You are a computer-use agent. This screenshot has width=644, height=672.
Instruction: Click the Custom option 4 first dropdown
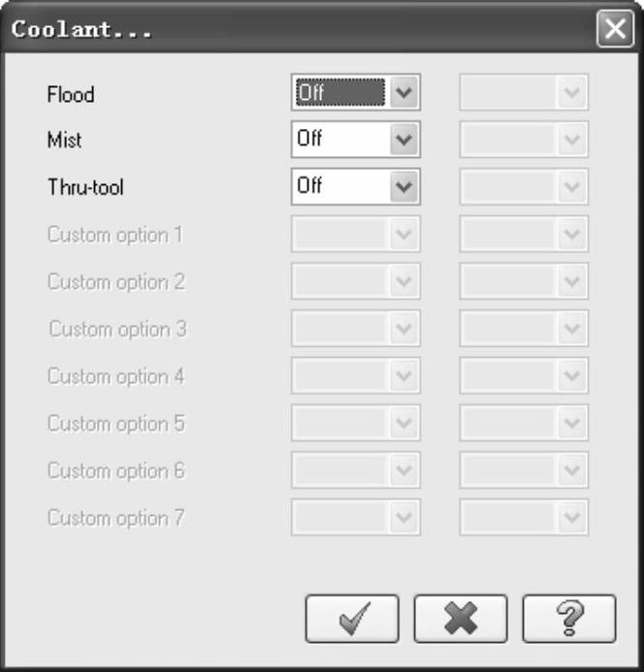[x=355, y=375]
